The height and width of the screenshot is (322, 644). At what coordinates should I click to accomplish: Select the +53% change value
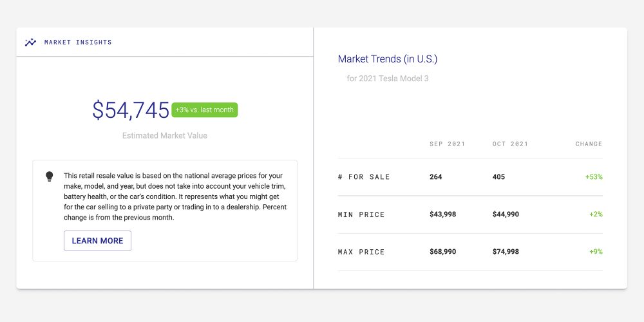coord(594,177)
